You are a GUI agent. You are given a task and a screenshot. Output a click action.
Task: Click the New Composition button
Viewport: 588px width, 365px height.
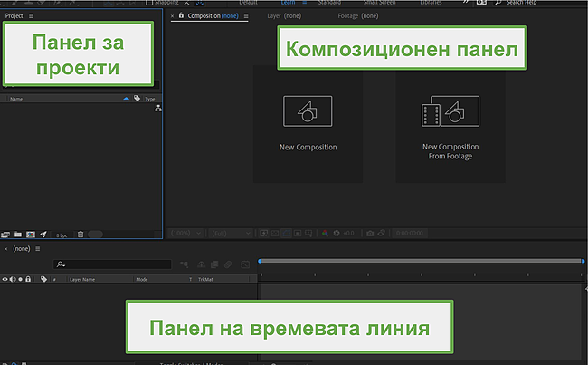coord(308,124)
